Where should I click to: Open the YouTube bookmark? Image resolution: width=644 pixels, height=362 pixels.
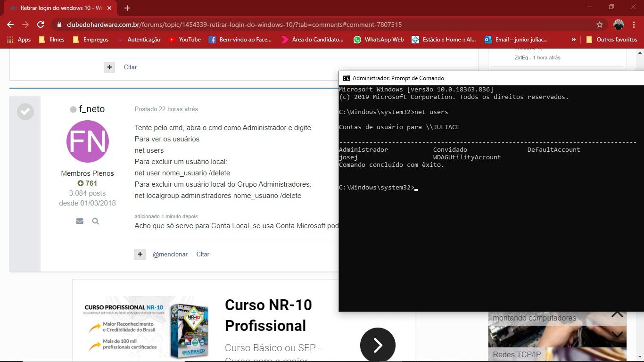click(x=185, y=40)
